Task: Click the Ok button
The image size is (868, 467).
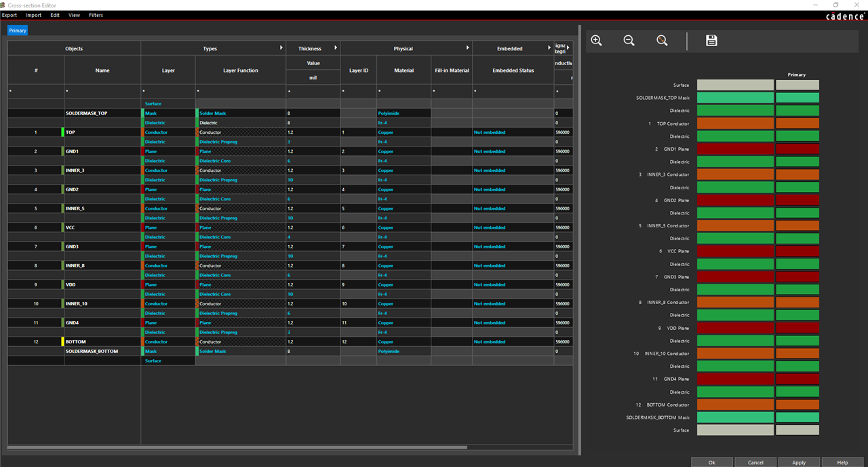Action: click(712, 462)
